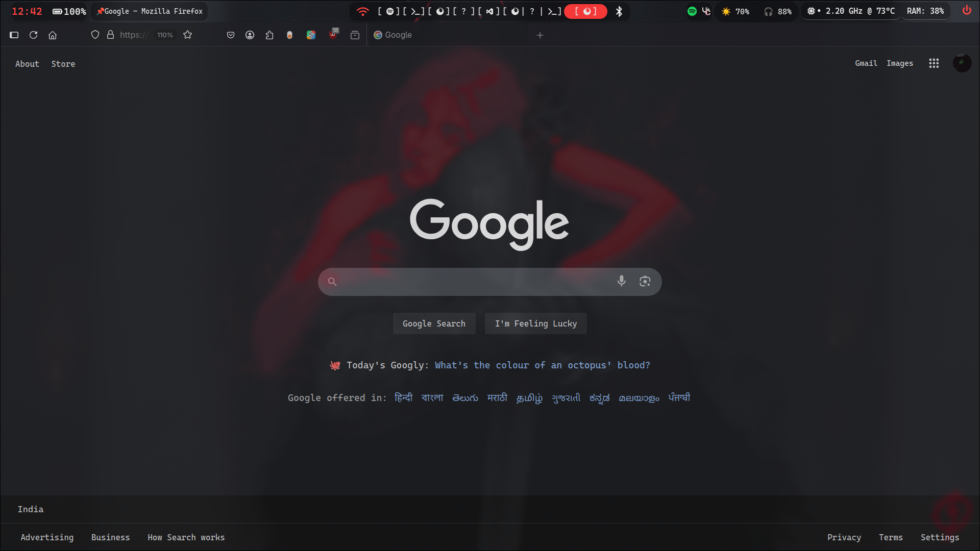Reset the 110% zoom indicator
This screenshot has width=980, height=551.
(165, 35)
